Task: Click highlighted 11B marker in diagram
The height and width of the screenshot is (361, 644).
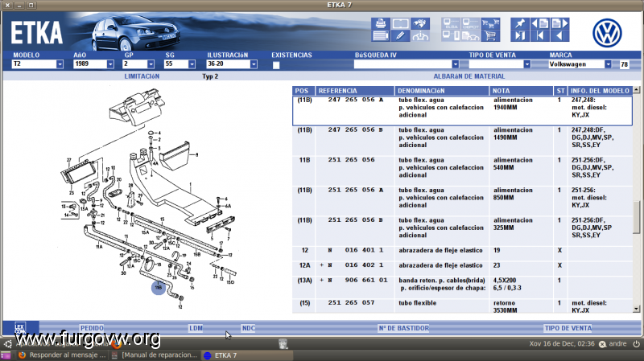Action: pyautogui.click(x=159, y=288)
